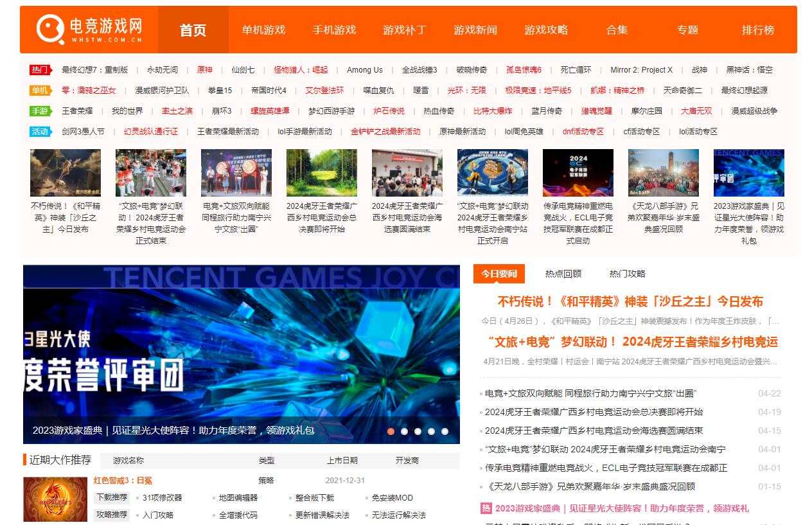The image size is (812, 525).
Task: Open the 幻灵战队通行证 activity link
Action: pyautogui.click(x=150, y=131)
